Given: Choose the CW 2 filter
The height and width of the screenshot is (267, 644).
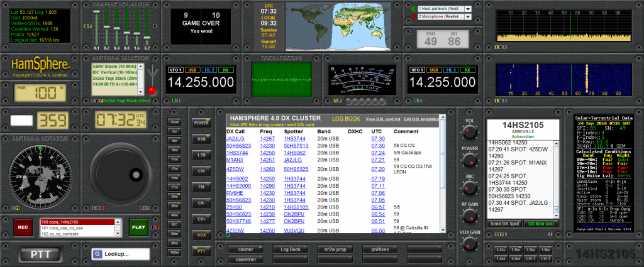Looking at the screenshot, I should point(545,259).
